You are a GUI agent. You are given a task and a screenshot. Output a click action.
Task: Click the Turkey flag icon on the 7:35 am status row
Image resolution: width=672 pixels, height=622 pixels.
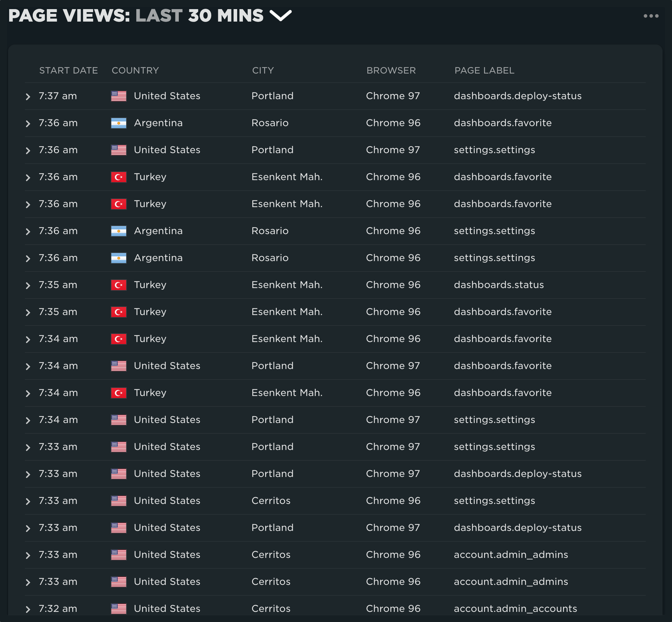click(118, 285)
